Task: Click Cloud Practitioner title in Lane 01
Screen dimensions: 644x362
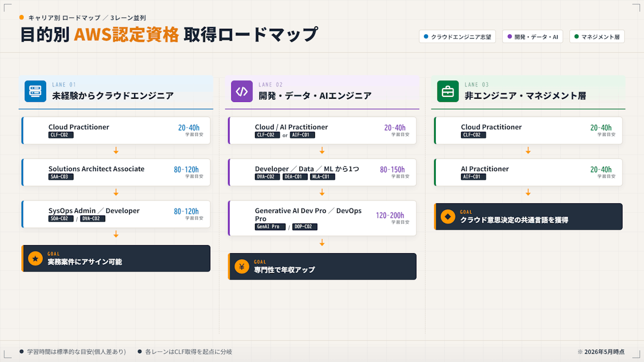Action: pyautogui.click(x=79, y=127)
